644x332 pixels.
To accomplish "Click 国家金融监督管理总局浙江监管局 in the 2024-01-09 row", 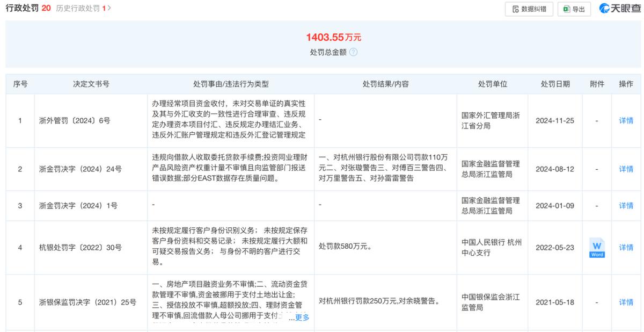I will click(491, 206).
